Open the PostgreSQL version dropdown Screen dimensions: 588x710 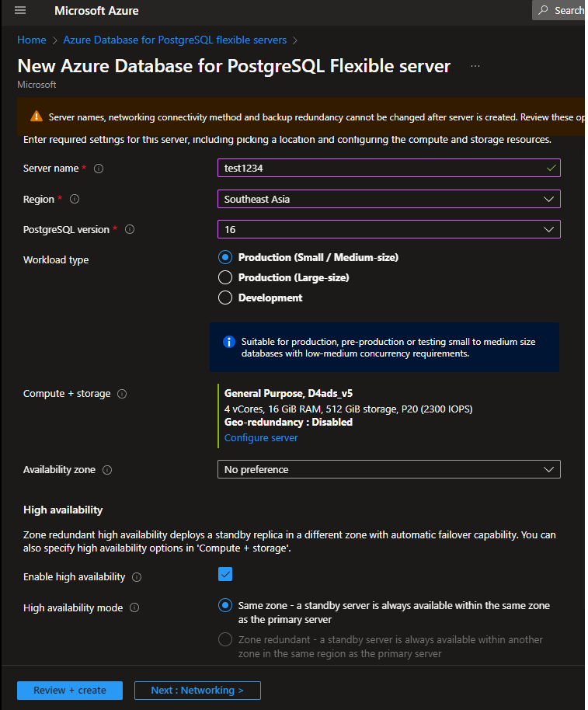389,230
